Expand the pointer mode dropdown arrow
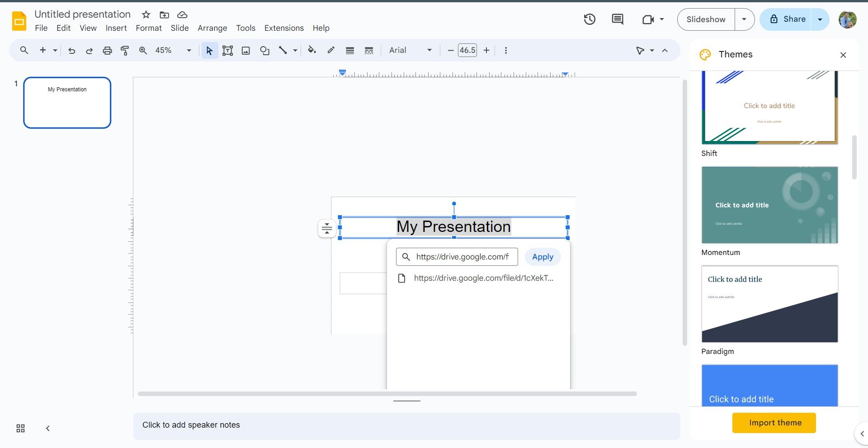This screenshot has width=868, height=448. 652,51
